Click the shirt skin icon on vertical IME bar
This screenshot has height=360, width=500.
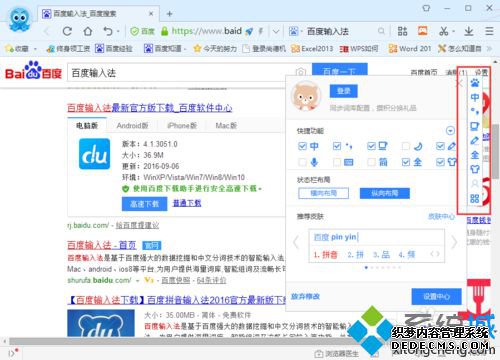(475, 169)
